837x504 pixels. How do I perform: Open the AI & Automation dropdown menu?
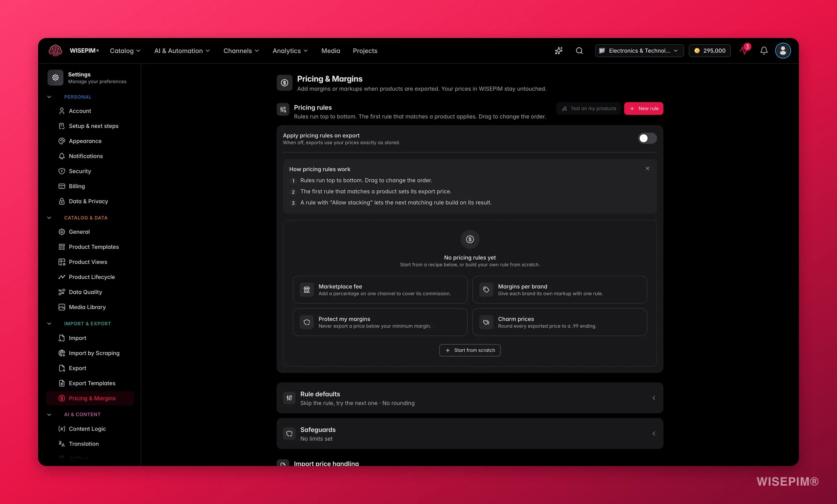pyautogui.click(x=182, y=51)
